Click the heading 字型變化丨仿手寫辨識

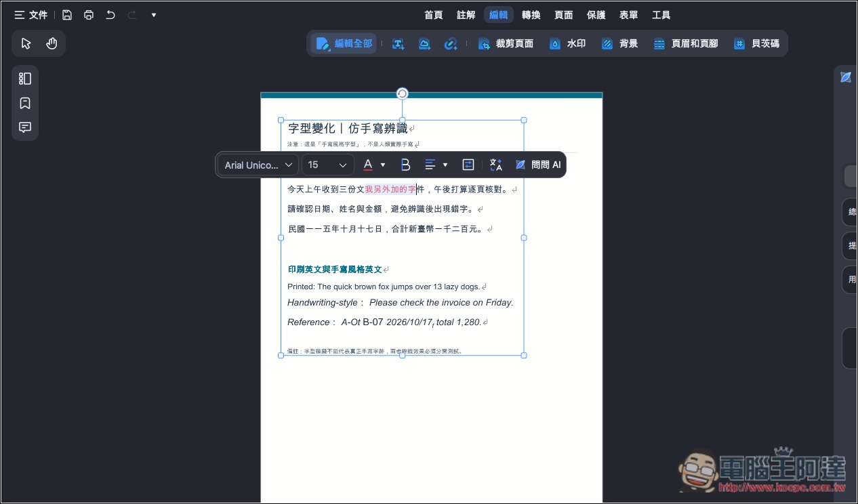[x=348, y=129]
